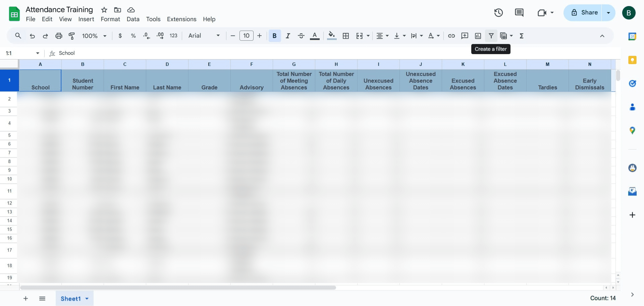Open the File menu

(x=31, y=19)
